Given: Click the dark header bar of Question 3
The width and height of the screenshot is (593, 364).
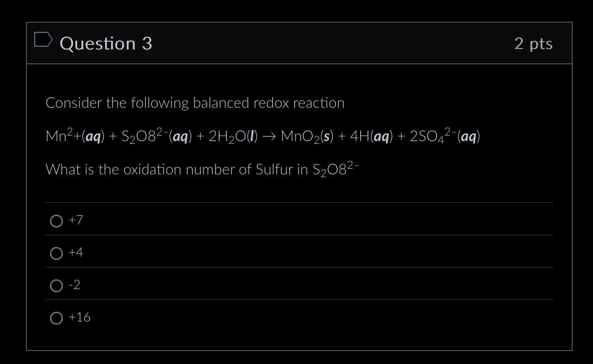Looking at the screenshot, I should click(x=324, y=43).
